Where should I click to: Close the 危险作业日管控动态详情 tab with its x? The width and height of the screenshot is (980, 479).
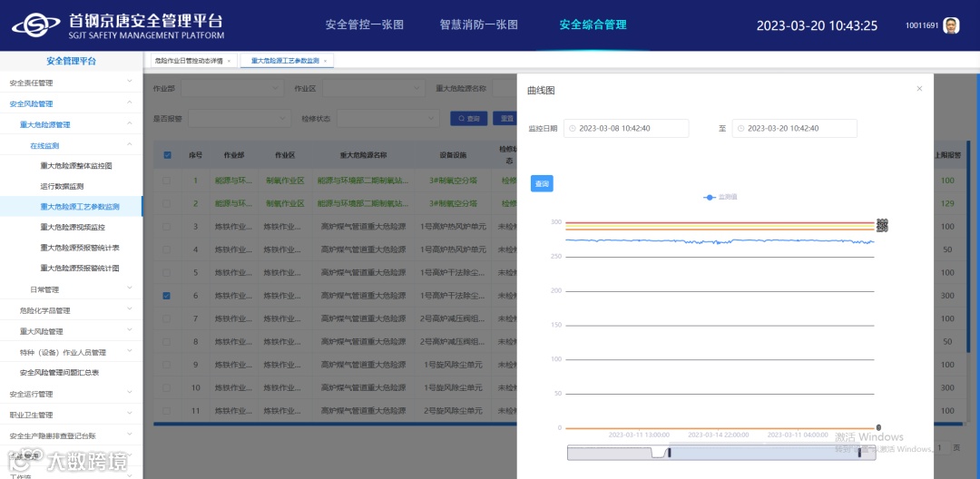click(229, 61)
